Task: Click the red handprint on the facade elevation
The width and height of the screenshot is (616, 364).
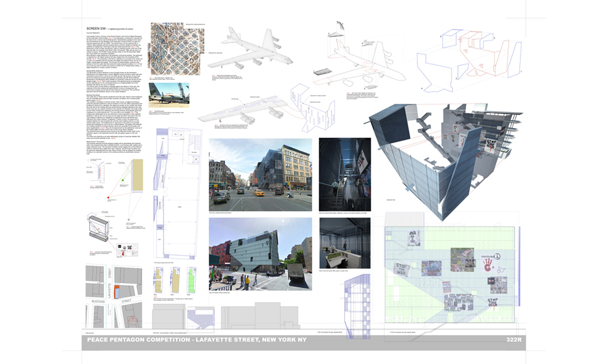Action: click(x=487, y=265)
